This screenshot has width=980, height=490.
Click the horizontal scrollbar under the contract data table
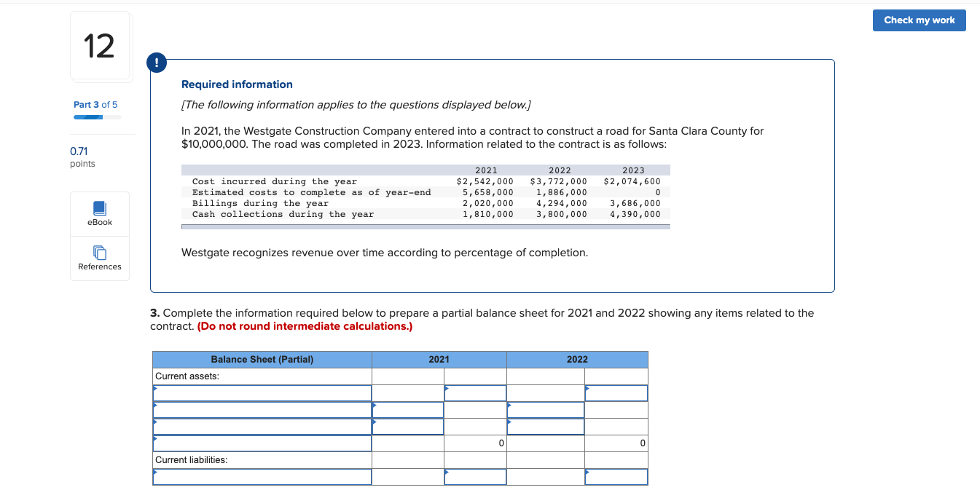click(x=426, y=227)
